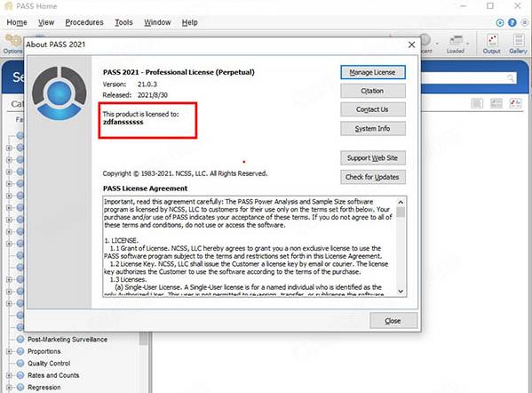
Task: Click license agreement scroll-down arrow
Action: click(x=401, y=291)
